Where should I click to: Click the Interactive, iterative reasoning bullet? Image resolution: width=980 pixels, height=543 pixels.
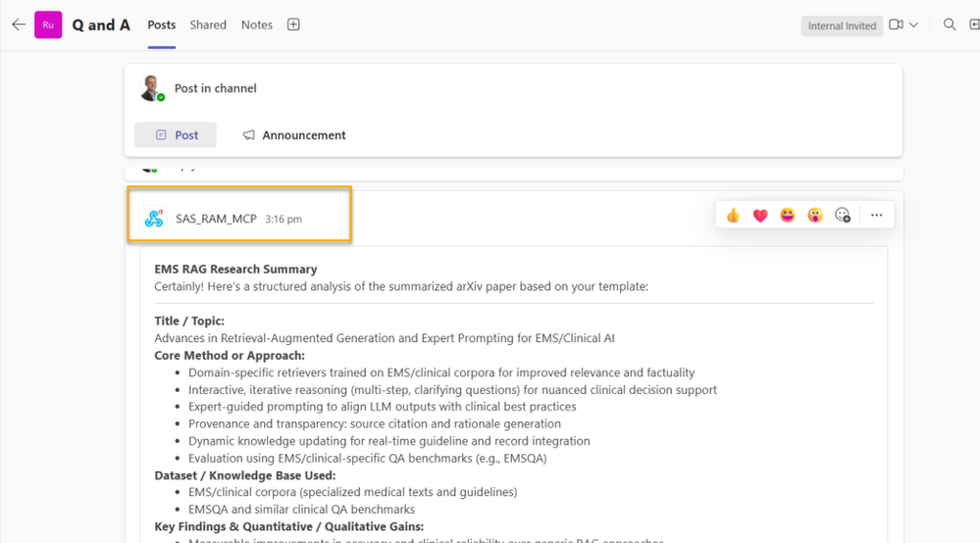pyautogui.click(x=452, y=389)
